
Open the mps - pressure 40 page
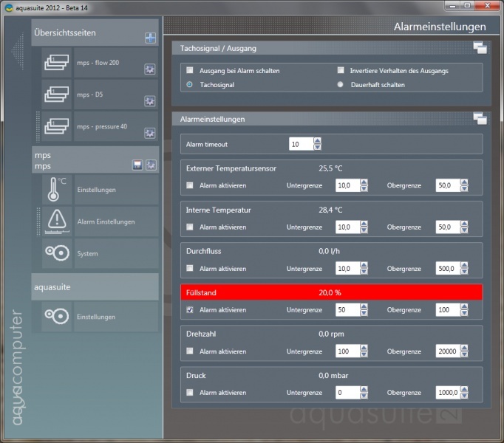pyautogui.click(x=116, y=126)
